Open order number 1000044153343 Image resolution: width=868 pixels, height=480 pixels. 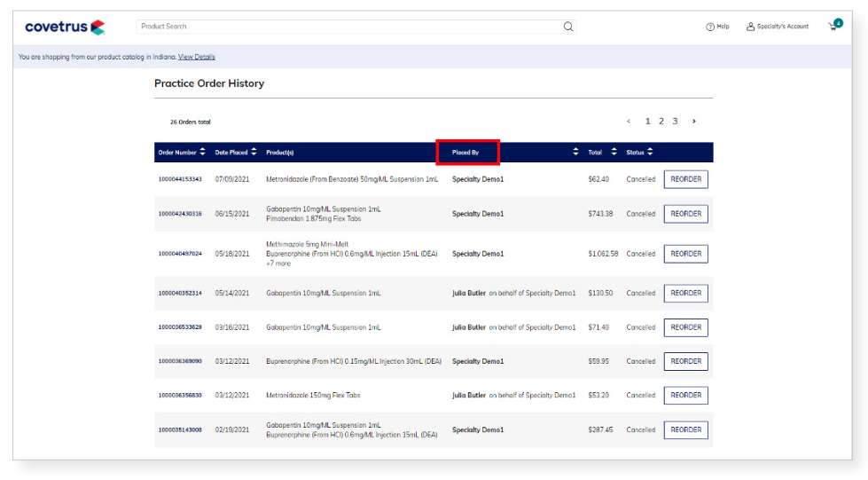(180, 179)
